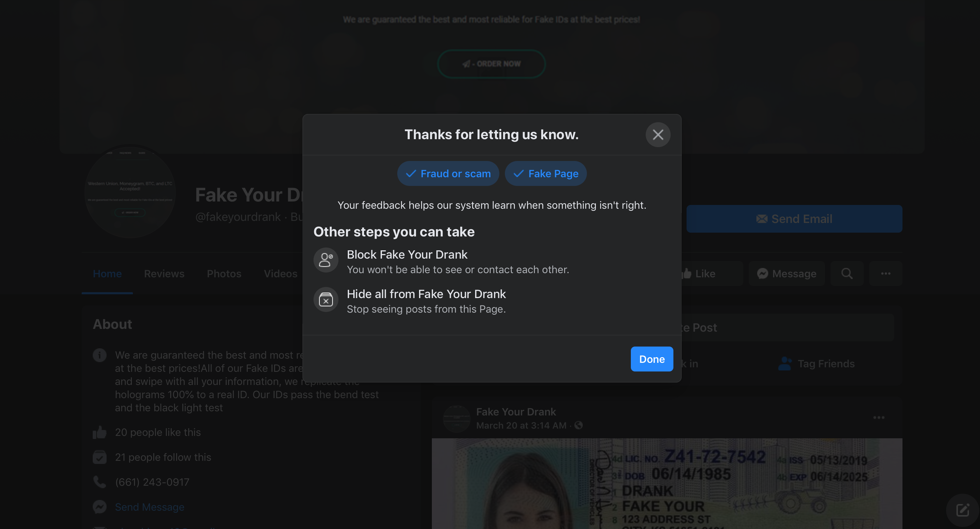The height and width of the screenshot is (529, 980).
Task: Click the Tag Friends person icon
Action: (x=785, y=364)
